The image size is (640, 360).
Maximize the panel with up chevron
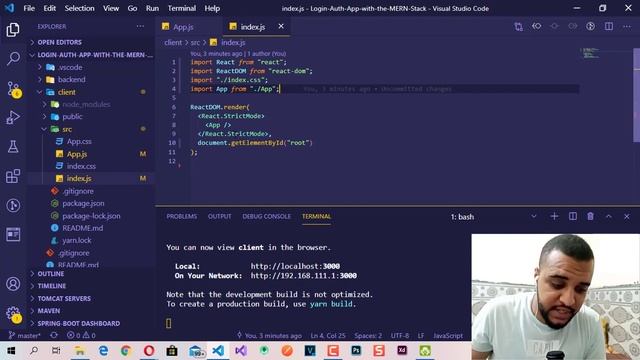(609, 216)
